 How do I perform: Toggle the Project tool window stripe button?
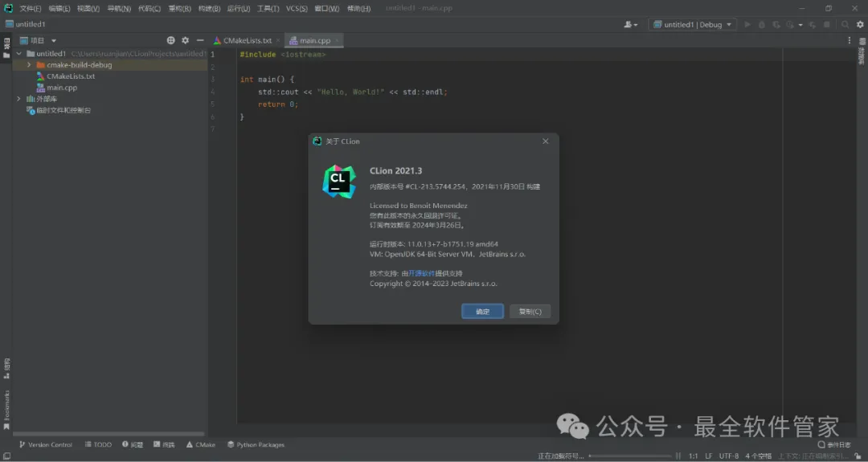click(6, 48)
